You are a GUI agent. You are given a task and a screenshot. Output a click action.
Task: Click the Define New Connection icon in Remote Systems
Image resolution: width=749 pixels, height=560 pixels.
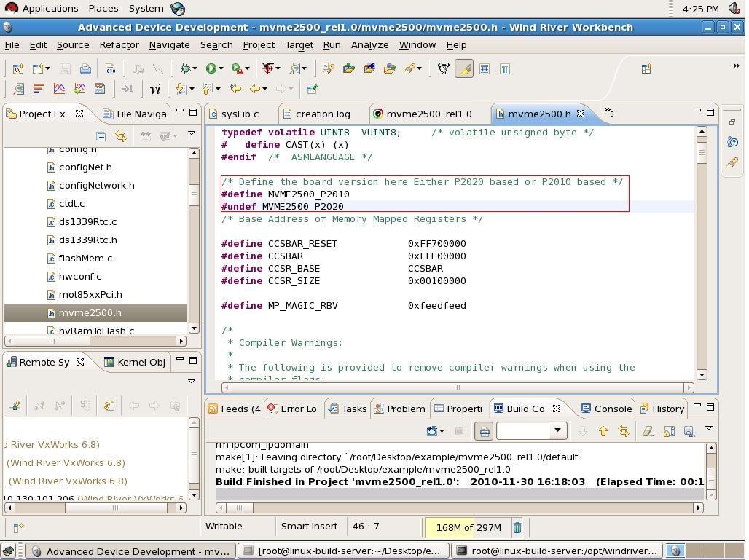(15, 405)
